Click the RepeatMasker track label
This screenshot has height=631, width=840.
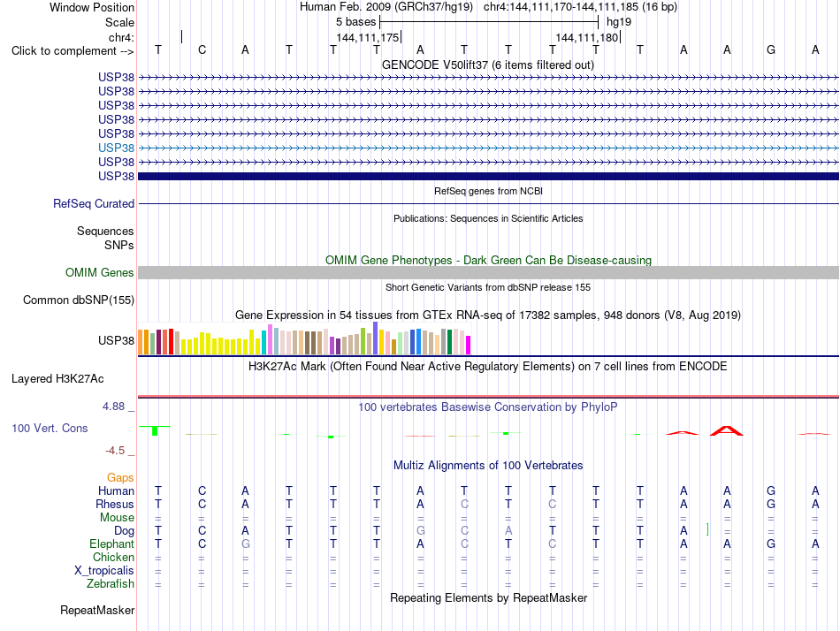pyautogui.click(x=97, y=610)
